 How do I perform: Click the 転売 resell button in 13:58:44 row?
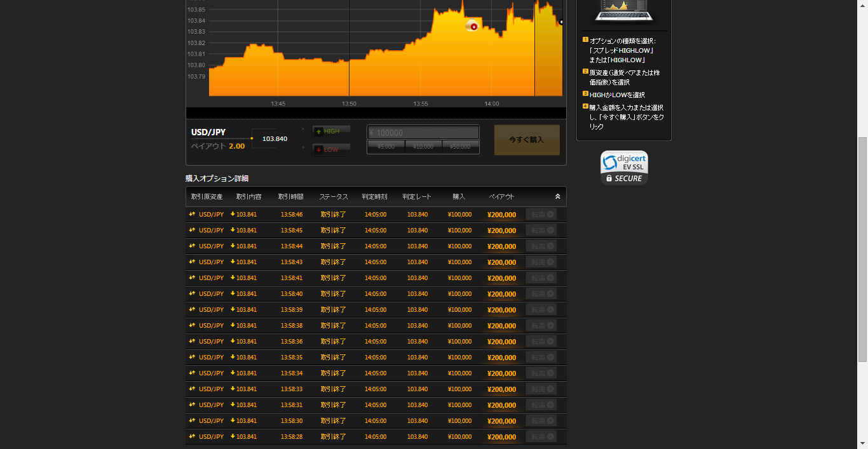tap(541, 246)
